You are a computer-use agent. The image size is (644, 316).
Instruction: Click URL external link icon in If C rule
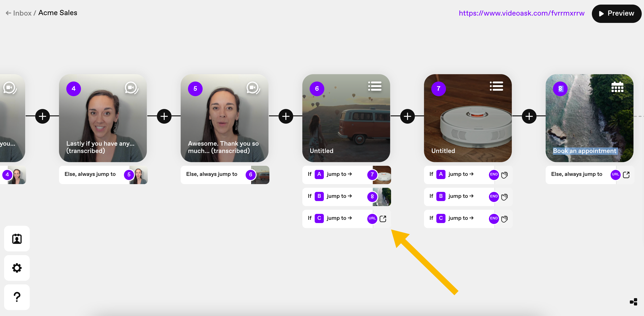click(x=383, y=219)
